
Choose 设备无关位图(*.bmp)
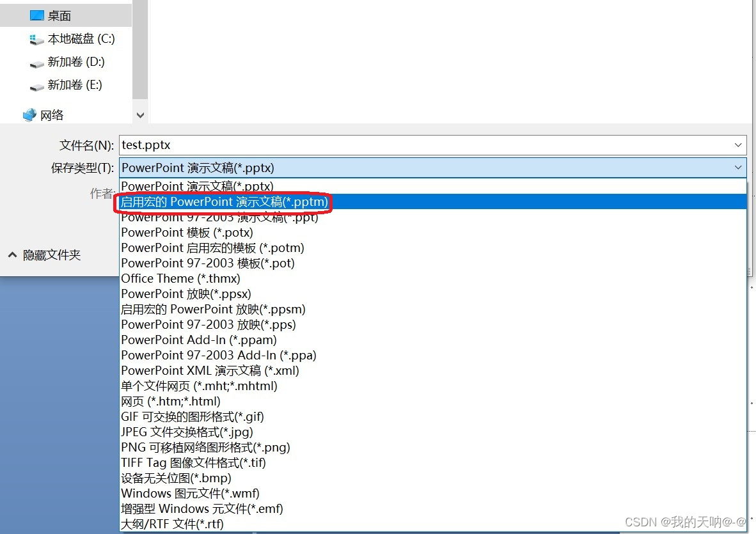point(433,478)
